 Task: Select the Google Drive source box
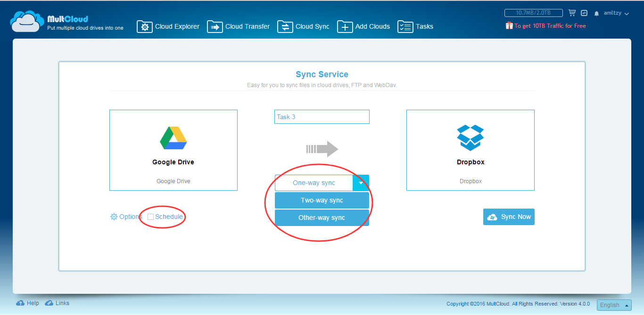point(173,150)
